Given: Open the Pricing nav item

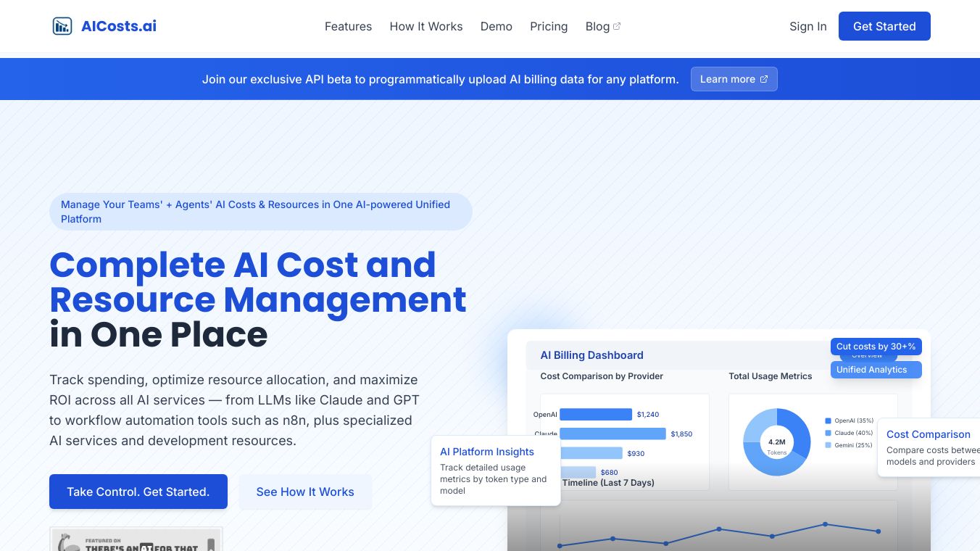Looking at the screenshot, I should (x=549, y=26).
